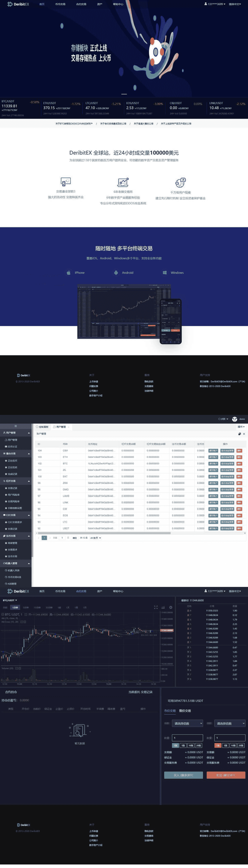Open the 控制面板 tab in admin panel
248x868 pixels.
pos(42,427)
